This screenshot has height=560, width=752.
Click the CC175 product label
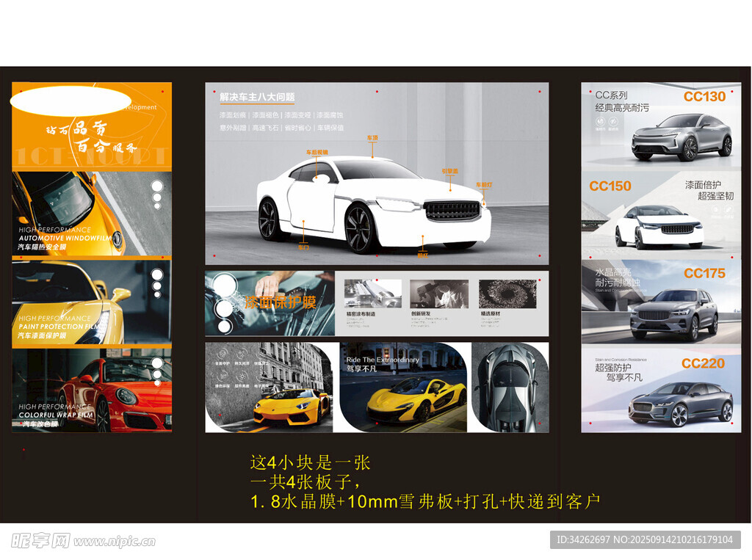click(704, 273)
